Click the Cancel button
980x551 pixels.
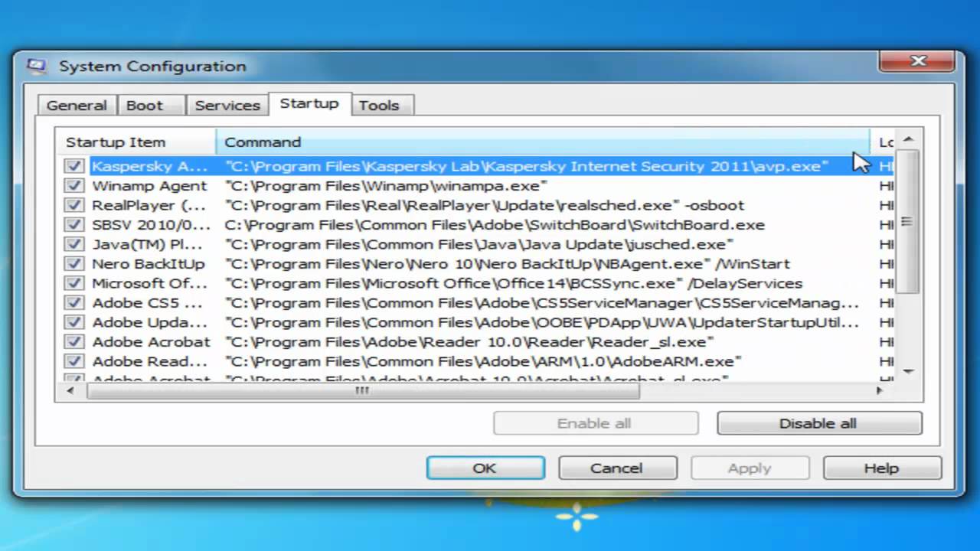click(617, 468)
